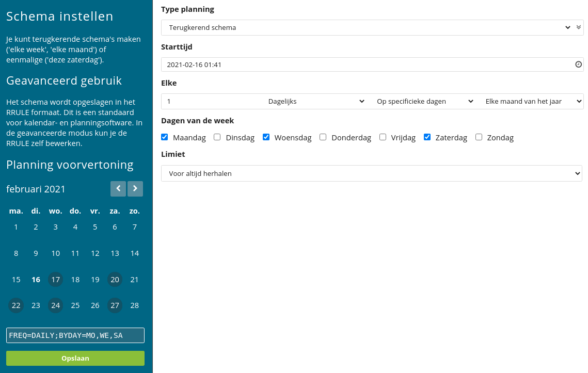Enable the Dinsdag checkbox
This screenshot has width=588, height=373.
[x=217, y=137]
